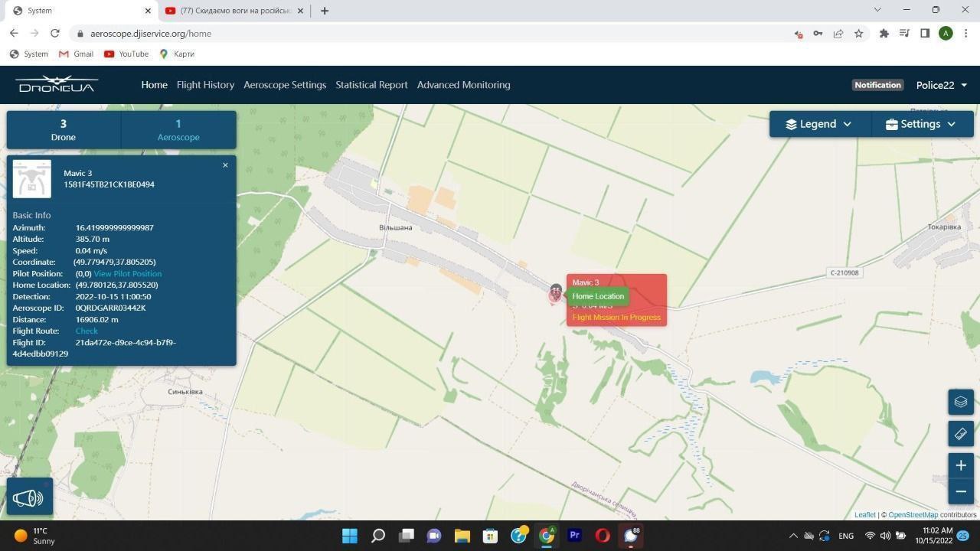This screenshot has height=551, width=980.
Task: Click the Mavic 3 drone thumbnail
Action: coord(32,178)
